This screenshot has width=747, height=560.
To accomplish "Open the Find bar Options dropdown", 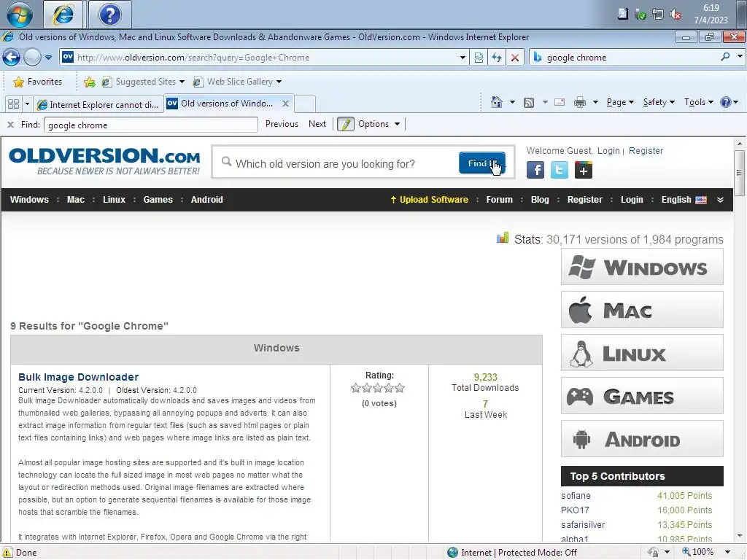I will click(379, 124).
